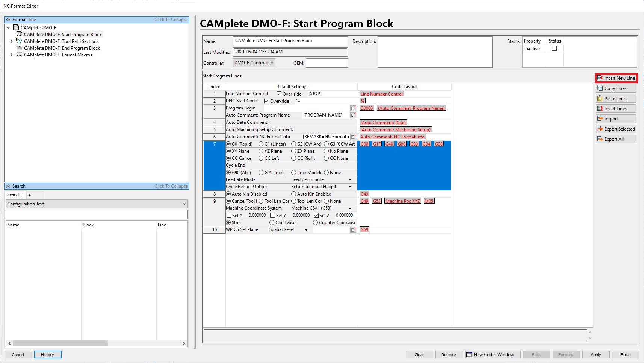Select Start Program Block tree icon
Screen dimensions: 644x363
pyautogui.click(x=20, y=34)
